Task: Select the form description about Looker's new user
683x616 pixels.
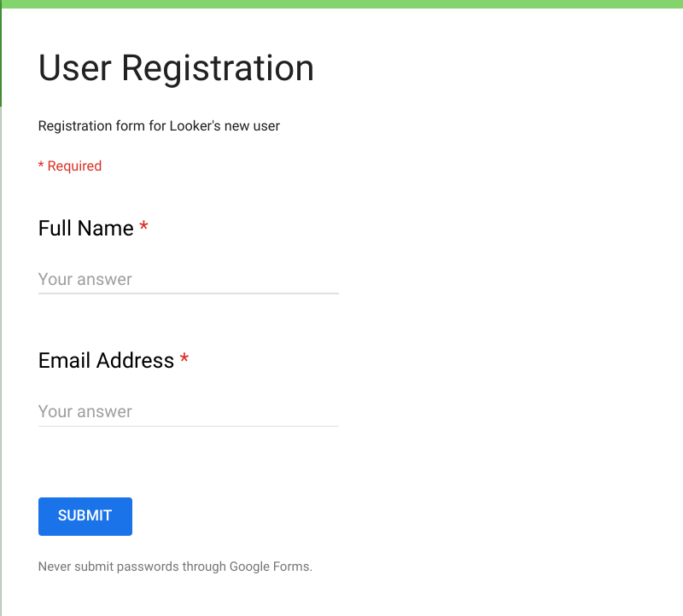Action: 159,126
